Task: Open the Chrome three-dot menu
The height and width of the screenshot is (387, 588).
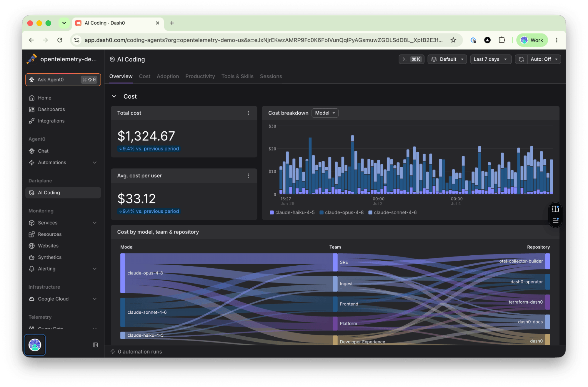Action: 557,40
